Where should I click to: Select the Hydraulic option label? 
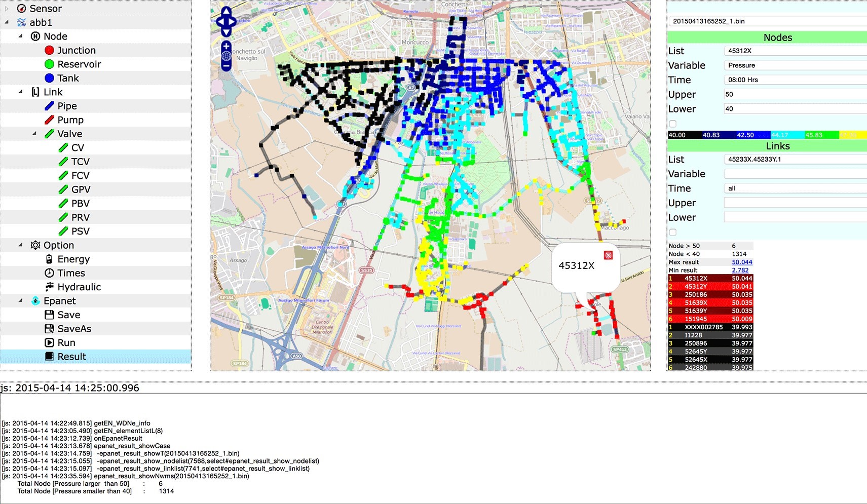click(79, 287)
